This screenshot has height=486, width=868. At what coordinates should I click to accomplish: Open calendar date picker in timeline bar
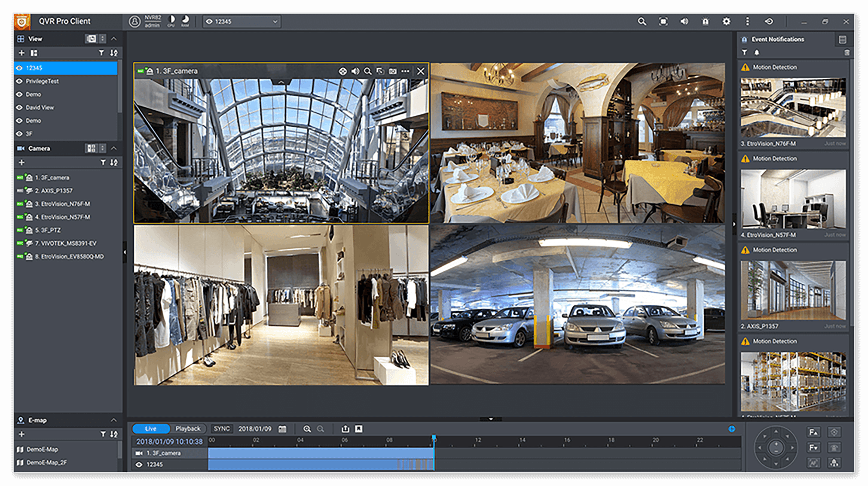(282, 429)
